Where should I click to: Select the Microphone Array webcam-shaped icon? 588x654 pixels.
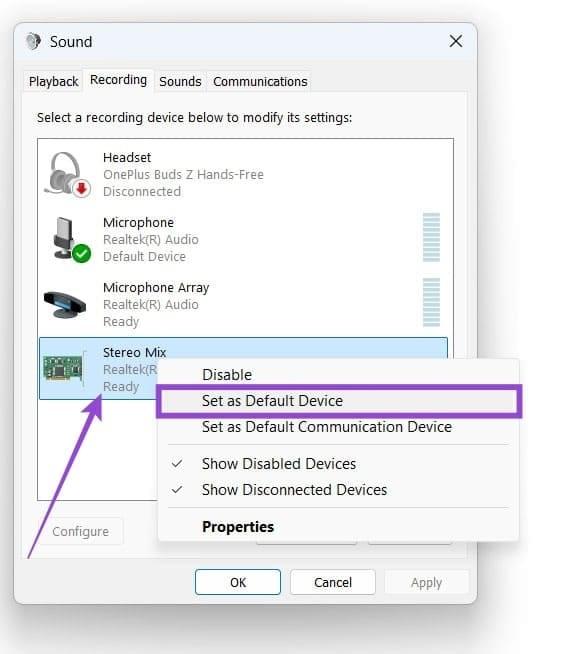click(65, 304)
